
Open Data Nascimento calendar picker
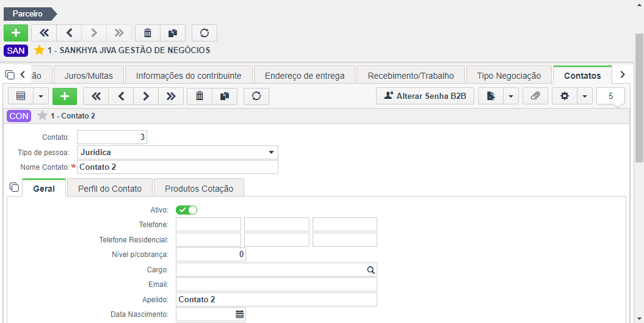[x=240, y=314]
